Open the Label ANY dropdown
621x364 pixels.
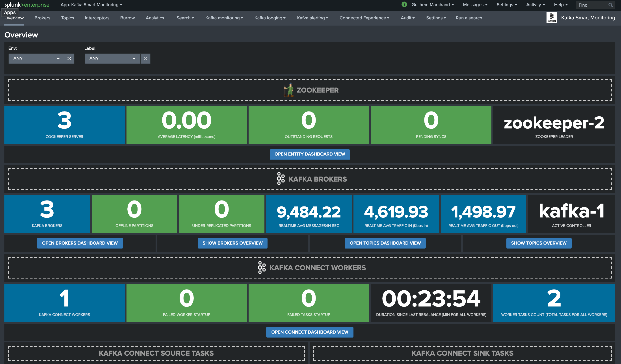(112, 59)
